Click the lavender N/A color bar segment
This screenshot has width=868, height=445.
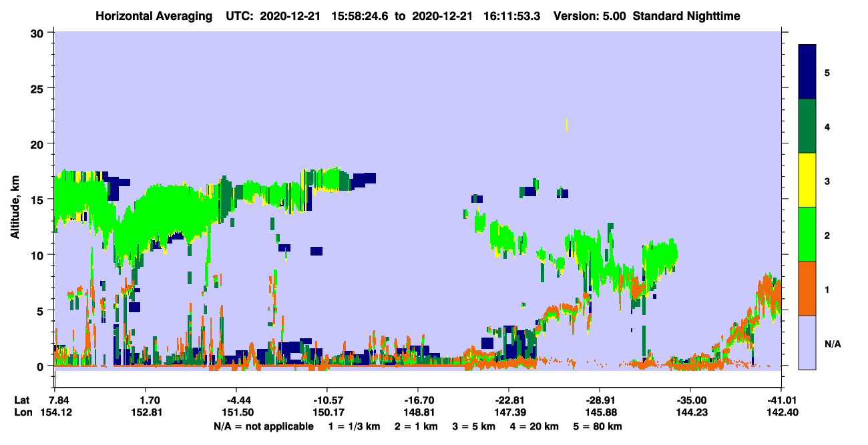tap(807, 342)
